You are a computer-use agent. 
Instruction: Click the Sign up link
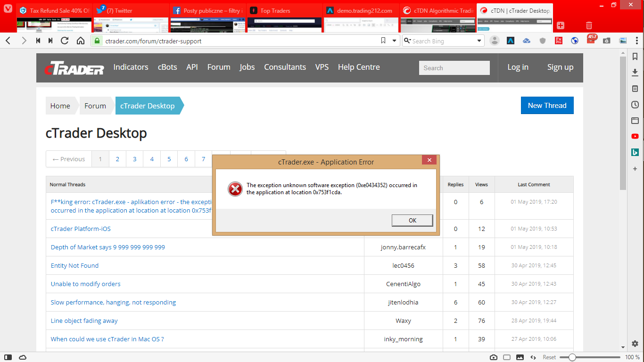tap(560, 67)
